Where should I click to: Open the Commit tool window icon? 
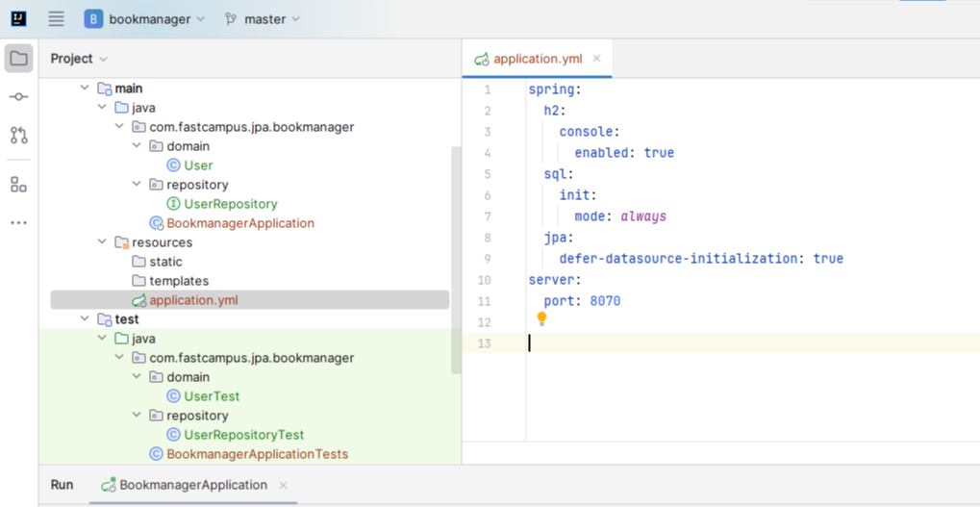[18, 97]
